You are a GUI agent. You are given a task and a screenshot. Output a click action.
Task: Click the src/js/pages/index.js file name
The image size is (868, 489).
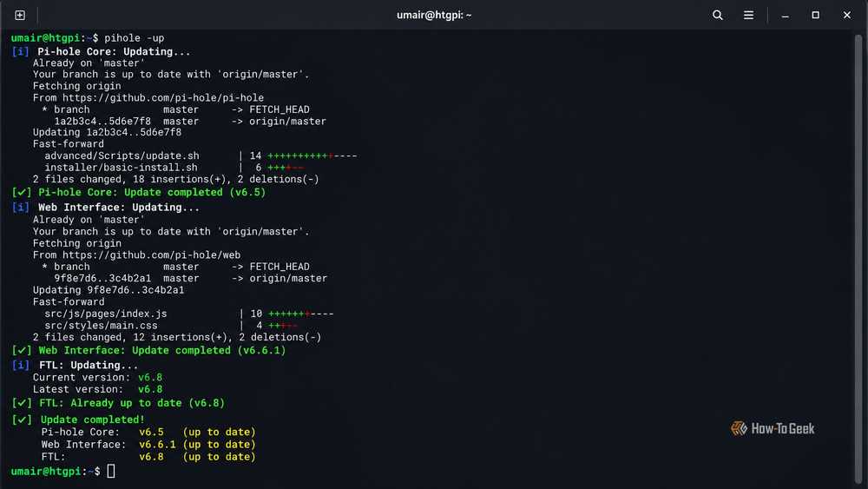coord(106,314)
